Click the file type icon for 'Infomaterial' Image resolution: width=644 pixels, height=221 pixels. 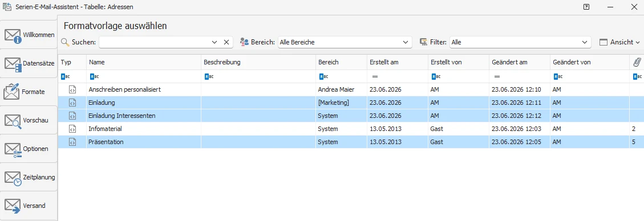point(72,129)
